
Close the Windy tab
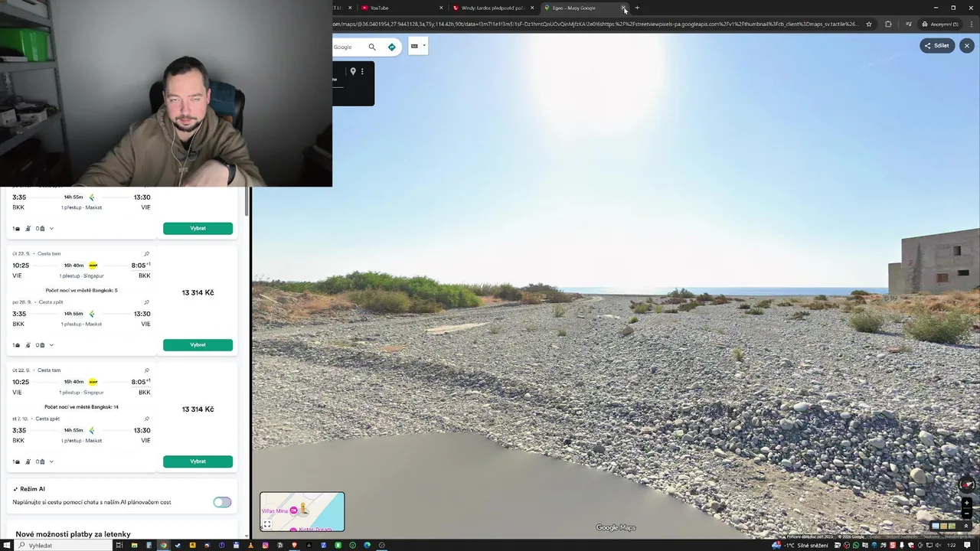(x=532, y=8)
